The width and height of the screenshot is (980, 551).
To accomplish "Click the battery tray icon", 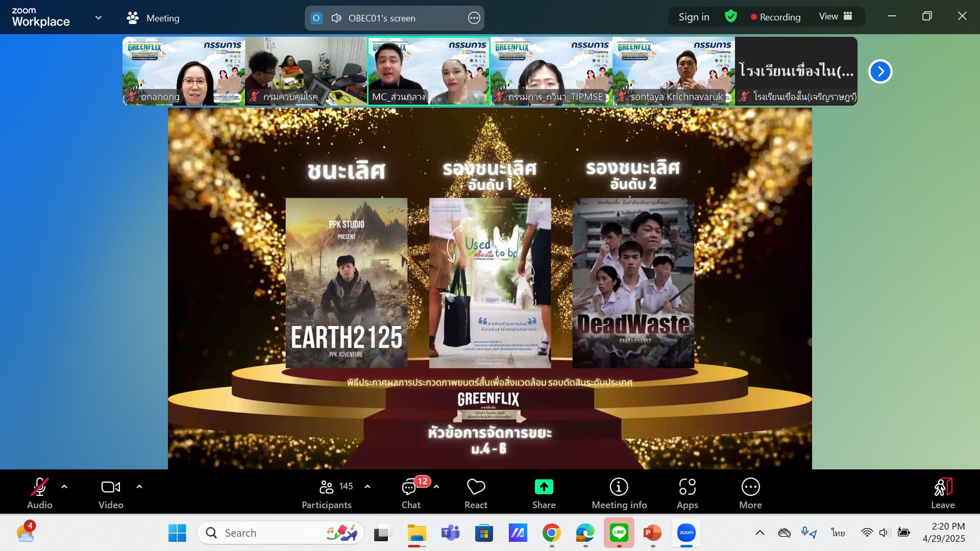I will point(903,533).
